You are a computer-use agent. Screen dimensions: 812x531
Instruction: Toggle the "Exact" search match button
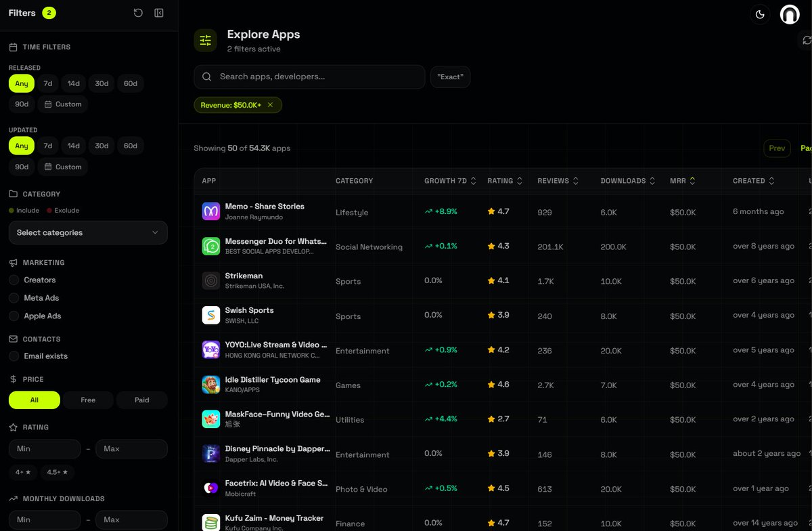click(x=450, y=77)
